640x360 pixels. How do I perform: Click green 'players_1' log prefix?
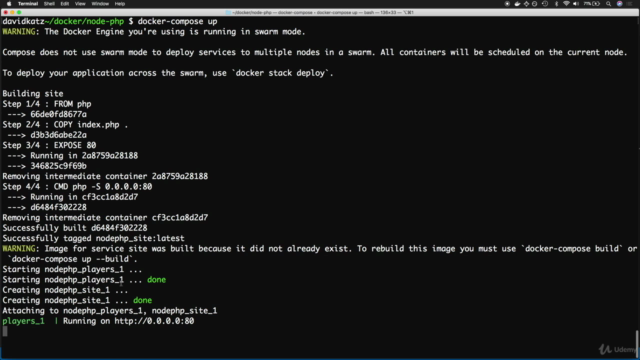point(23,321)
